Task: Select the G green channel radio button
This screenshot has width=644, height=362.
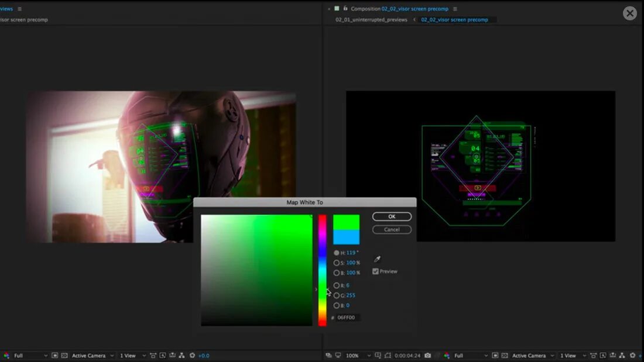Action: tap(337, 295)
